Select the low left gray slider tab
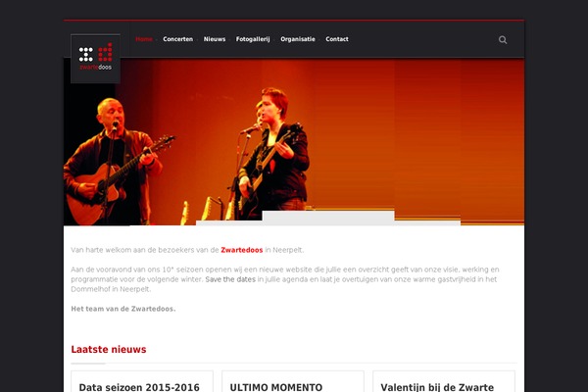 click(x=228, y=222)
